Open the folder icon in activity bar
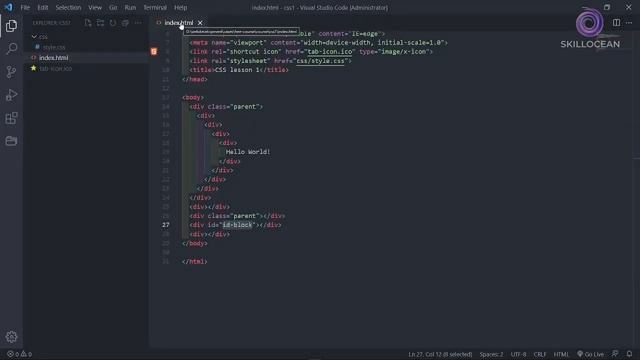The width and height of the screenshot is (640, 360). [x=11, y=141]
